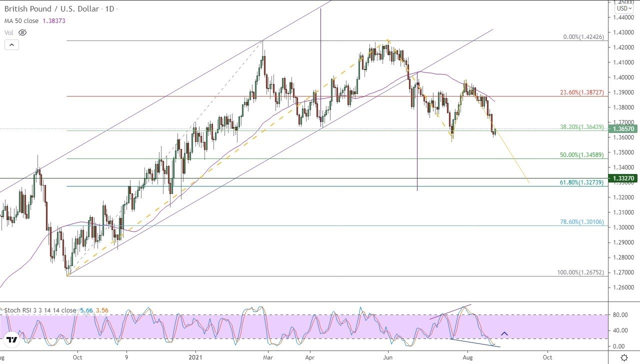Click the 1.44000 price axis label
Screen dimensions: 640x364
tap(624, 17)
